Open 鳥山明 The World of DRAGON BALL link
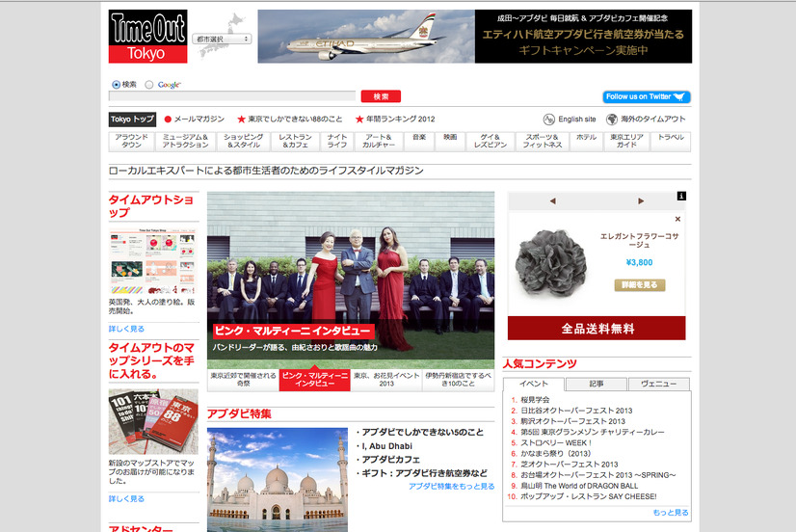The image size is (796, 532). (x=579, y=486)
